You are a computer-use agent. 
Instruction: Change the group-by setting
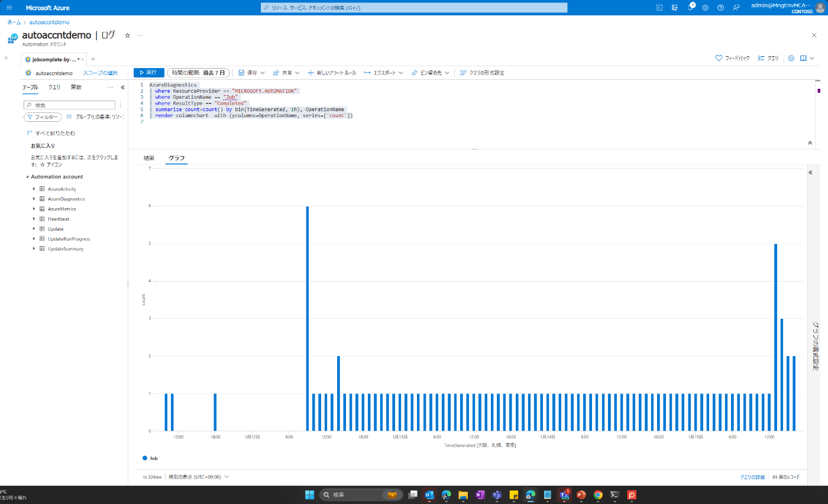click(95, 117)
